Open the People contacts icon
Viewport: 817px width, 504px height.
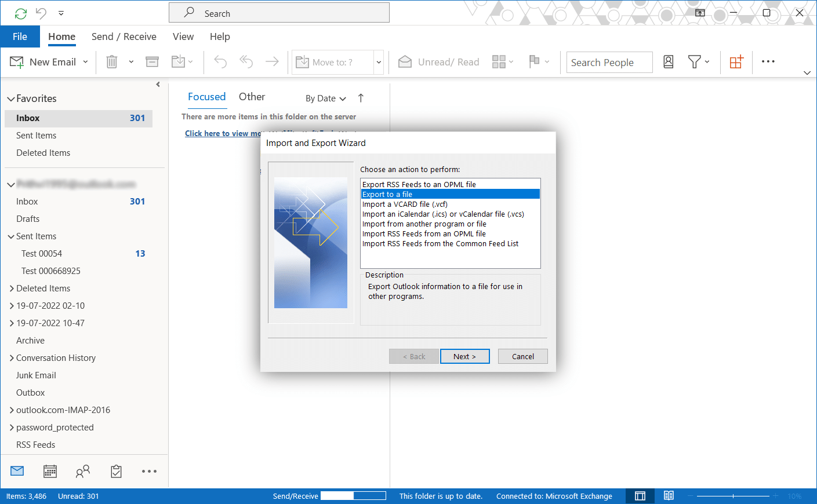pos(83,471)
